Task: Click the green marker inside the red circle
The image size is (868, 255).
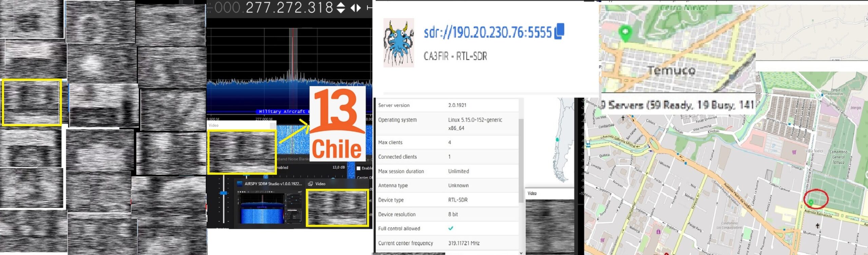Action: [x=811, y=203]
